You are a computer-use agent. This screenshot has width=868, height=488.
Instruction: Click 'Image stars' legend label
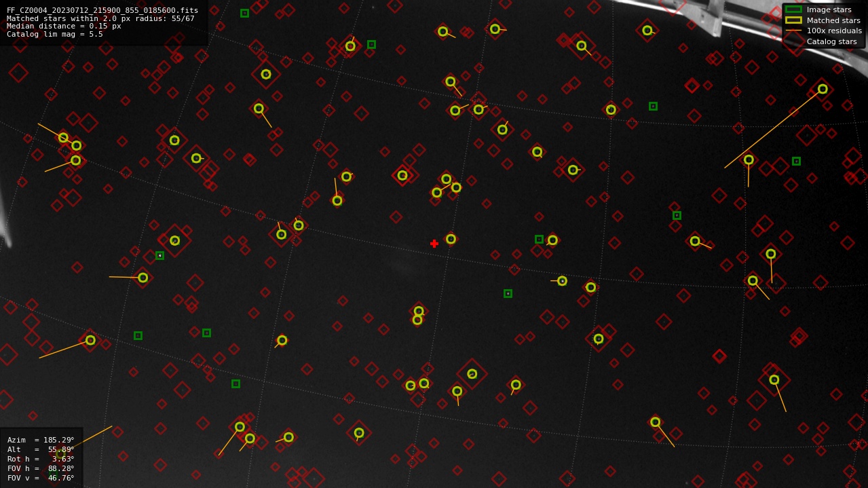coord(829,10)
